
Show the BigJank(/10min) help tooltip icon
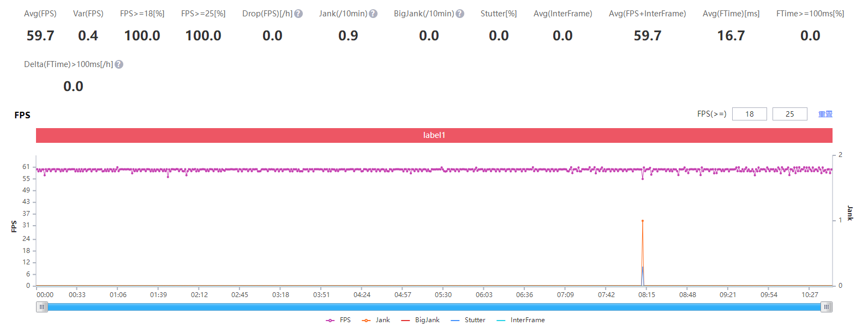click(x=460, y=14)
